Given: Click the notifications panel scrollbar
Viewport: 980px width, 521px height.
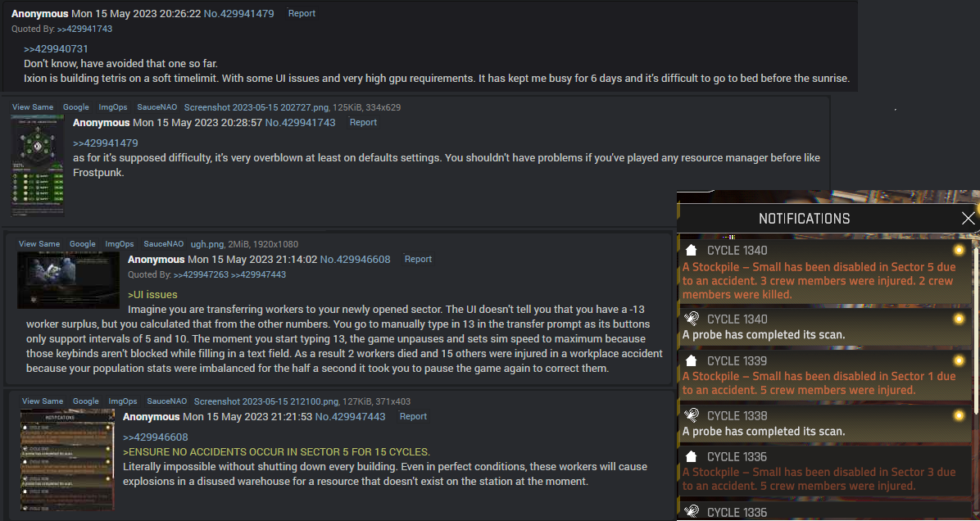Looking at the screenshot, I should tap(976, 331).
